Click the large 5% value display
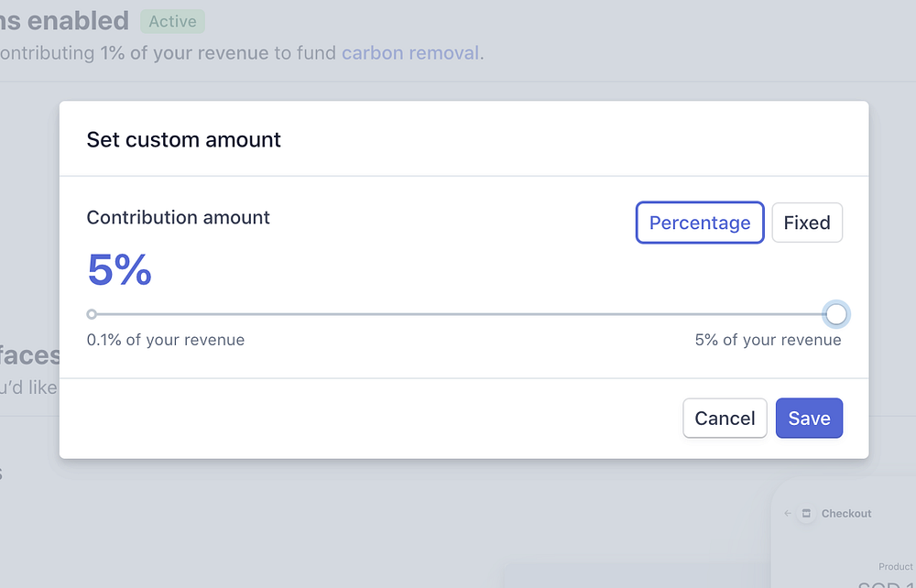Viewport: 916px width, 588px height. [x=119, y=270]
